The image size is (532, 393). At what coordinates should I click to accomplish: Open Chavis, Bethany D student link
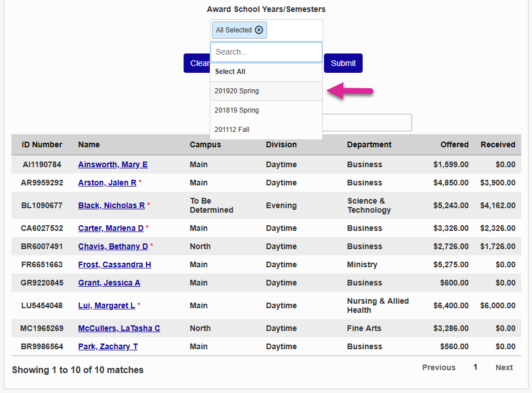(113, 246)
